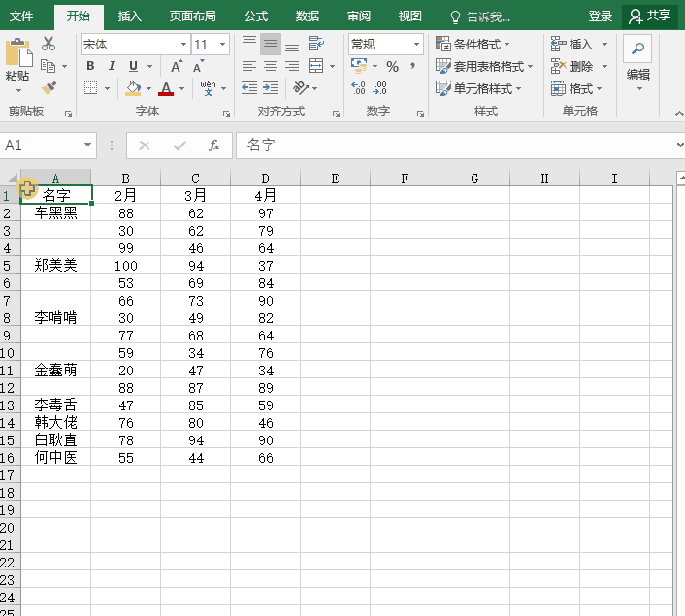Open the Name Box A1 dropdown arrow
The height and width of the screenshot is (616, 685).
88,145
